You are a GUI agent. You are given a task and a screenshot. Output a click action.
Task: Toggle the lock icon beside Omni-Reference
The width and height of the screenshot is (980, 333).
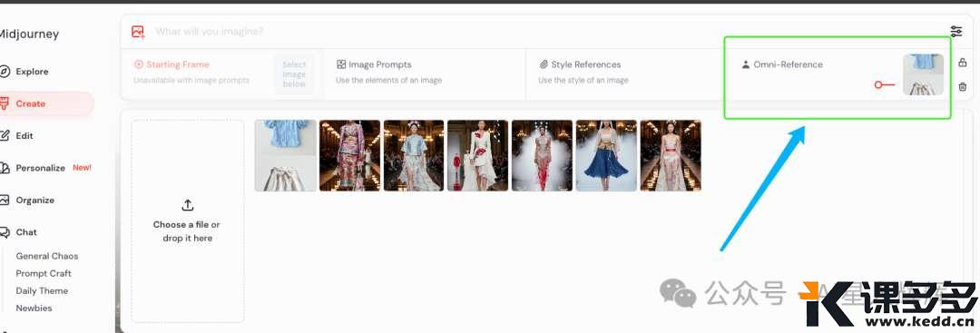coord(963,63)
